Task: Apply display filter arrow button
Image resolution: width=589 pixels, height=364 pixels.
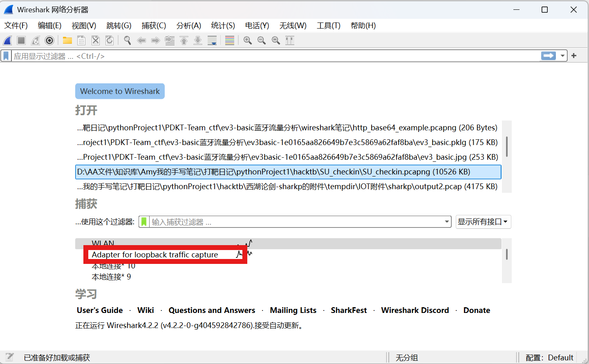Action: click(x=549, y=56)
